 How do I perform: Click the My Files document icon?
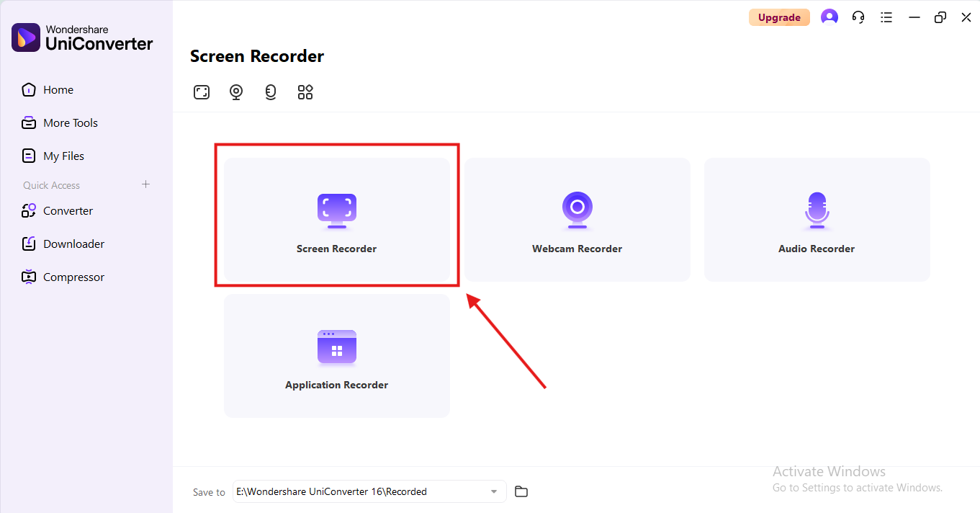pos(29,156)
